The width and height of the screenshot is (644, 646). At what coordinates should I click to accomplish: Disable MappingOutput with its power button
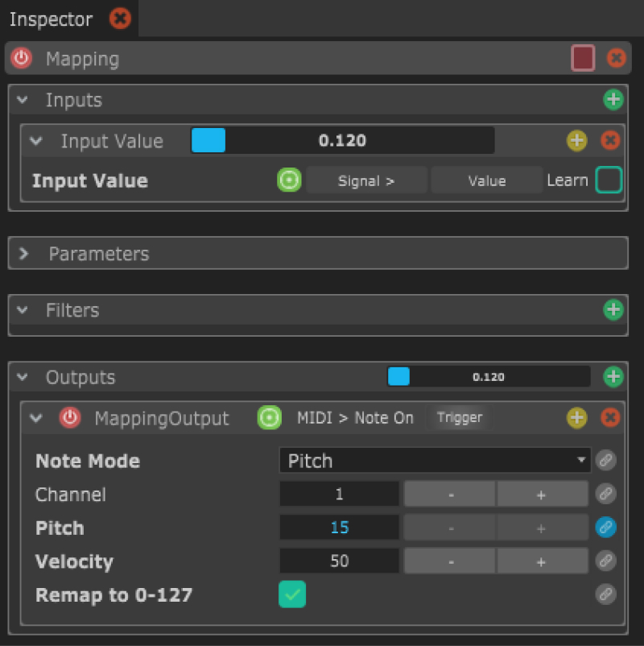point(70,418)
